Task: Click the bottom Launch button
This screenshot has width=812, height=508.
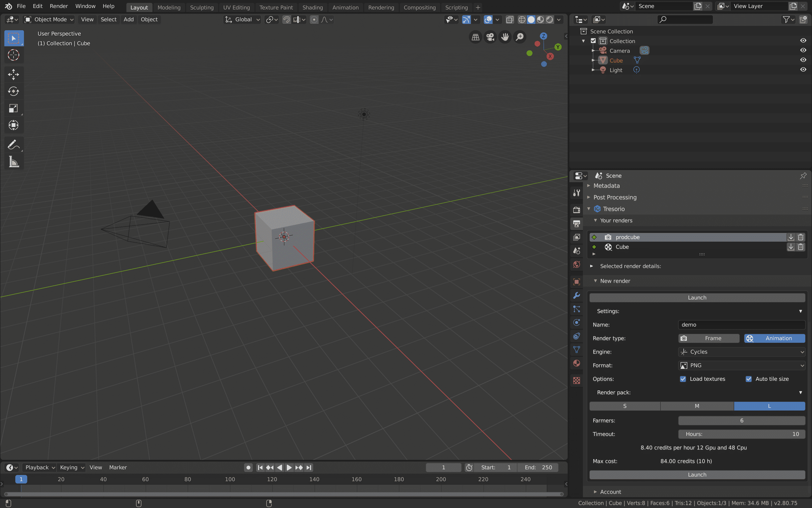Action: point(697,475)
